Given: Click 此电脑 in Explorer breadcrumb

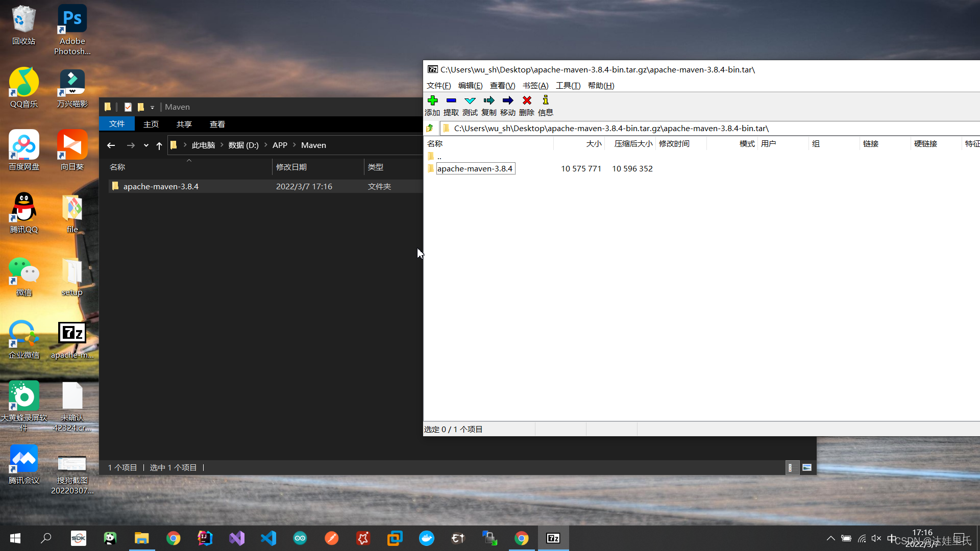Looking at the screenshot, I should [203, 145].
